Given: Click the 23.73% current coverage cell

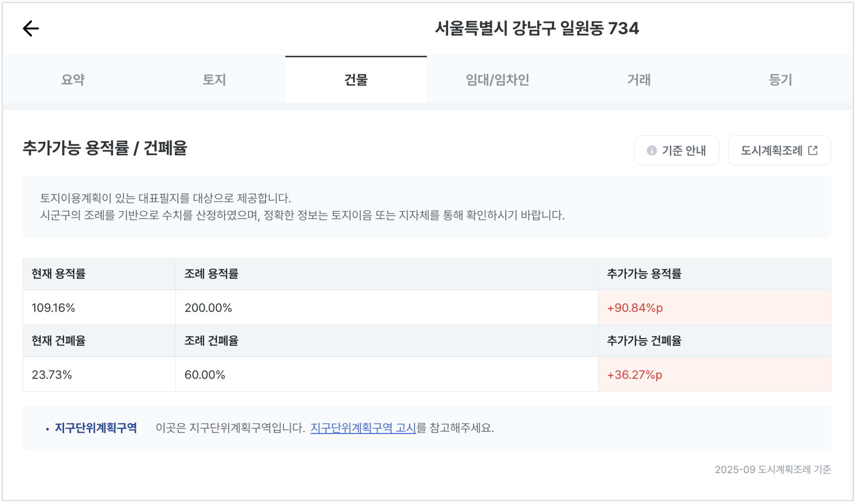Looking at the screenshot, I should pyautogui.click(x=52, y=375).
